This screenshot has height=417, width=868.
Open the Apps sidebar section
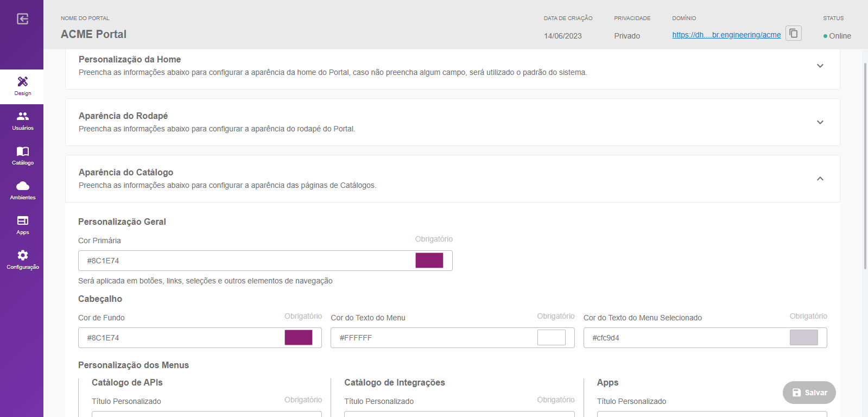pos(22,225)
